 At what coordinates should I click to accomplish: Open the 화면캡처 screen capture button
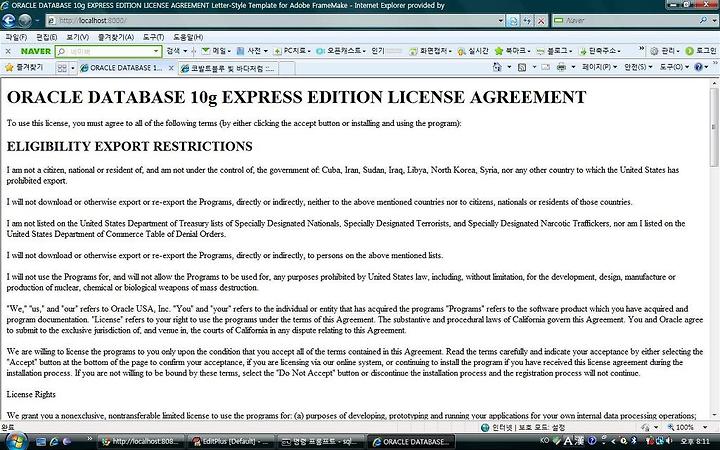click(430, 51)
